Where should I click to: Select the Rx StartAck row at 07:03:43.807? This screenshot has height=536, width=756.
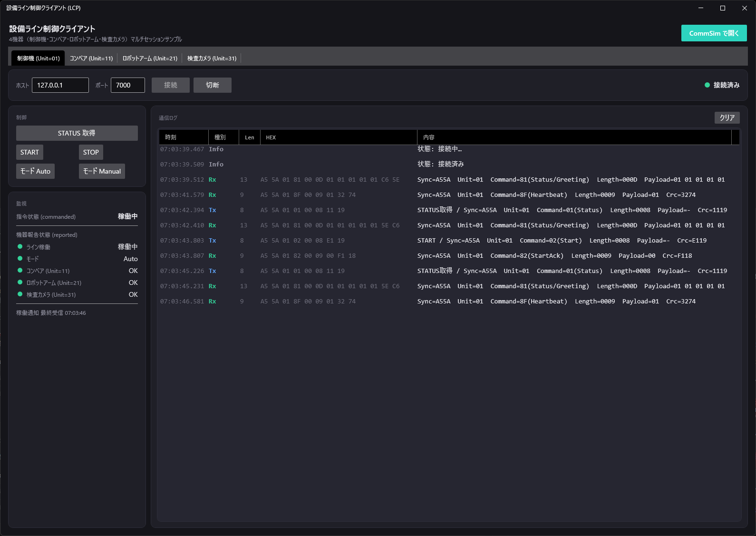tap(449, 256)
